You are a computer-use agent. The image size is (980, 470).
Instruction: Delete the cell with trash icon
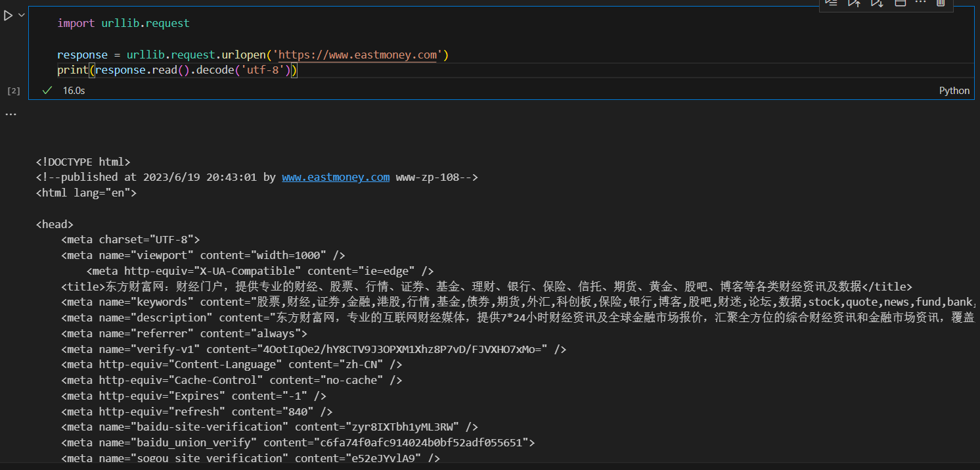point(941,3)
